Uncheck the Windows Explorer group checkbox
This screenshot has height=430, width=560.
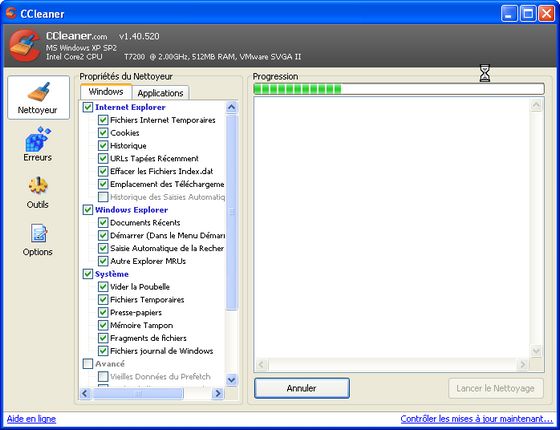point(88,210)
